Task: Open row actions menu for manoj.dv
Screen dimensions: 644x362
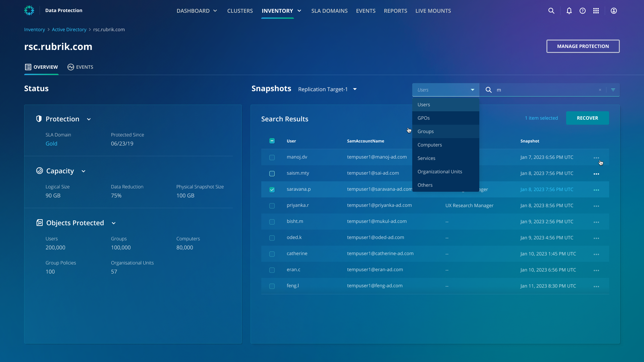Action: pyautogui.click(x=596, y=158)
